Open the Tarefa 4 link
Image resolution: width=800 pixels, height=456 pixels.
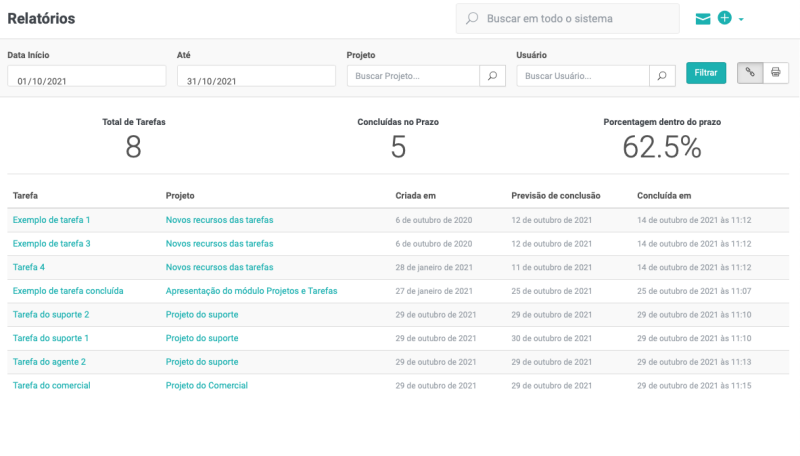click(29, 267)
